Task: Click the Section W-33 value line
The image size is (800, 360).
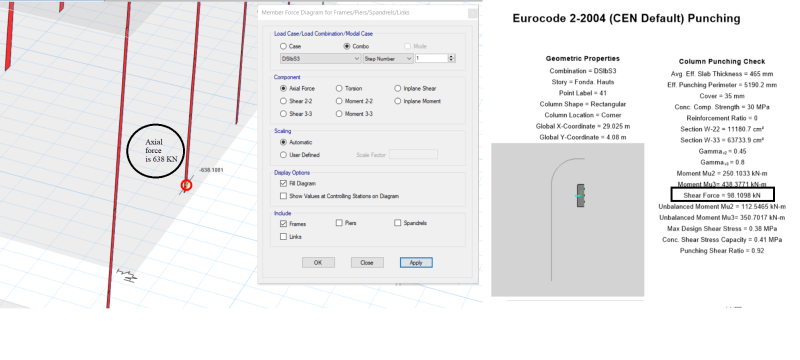Action: pos(722,140)
